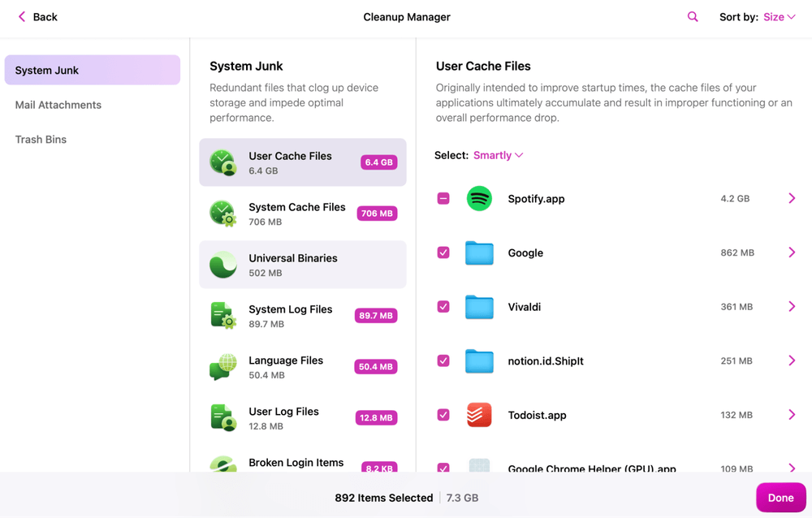Click the User Cache Files green icon

point(223,162)
